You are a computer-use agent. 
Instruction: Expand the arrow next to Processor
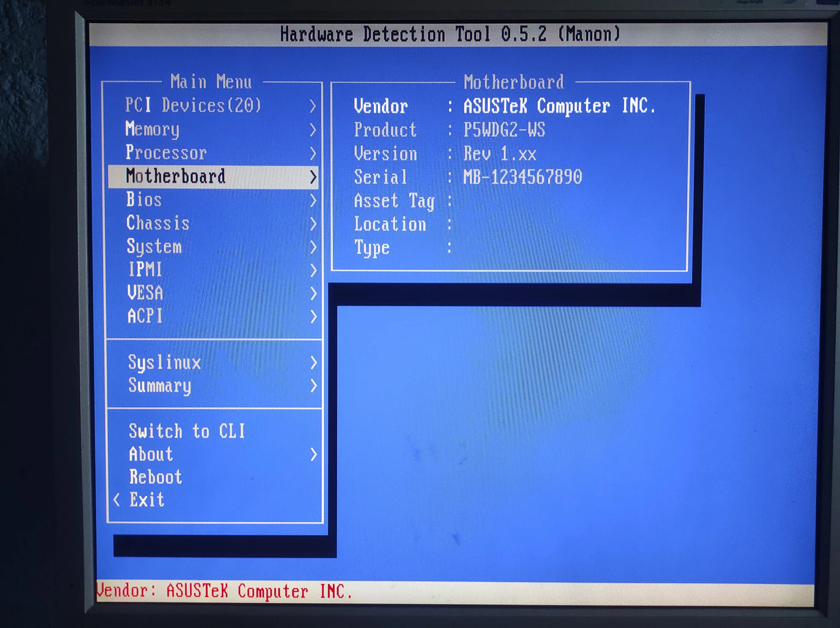(313, 153)
